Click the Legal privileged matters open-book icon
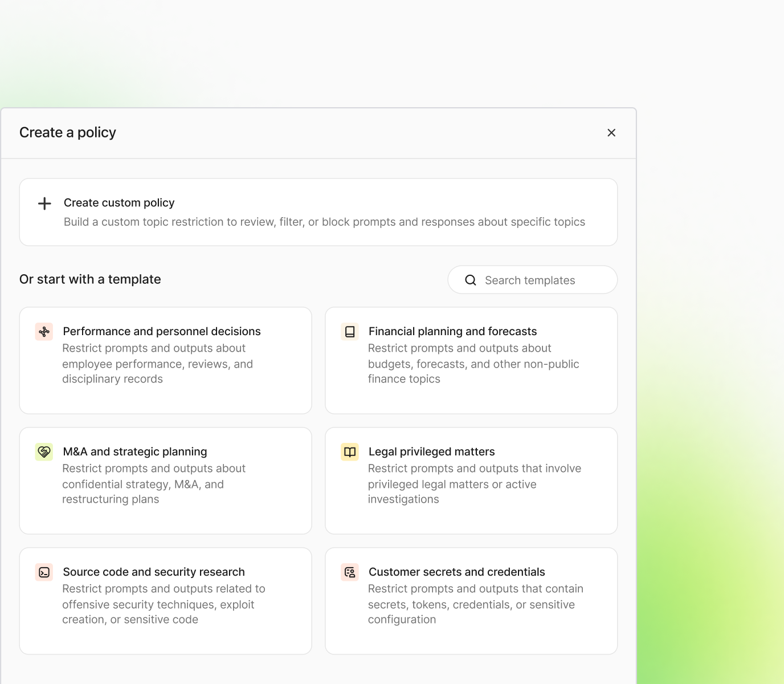Screen dimensions: 784x684 click(x=350, y=452)
